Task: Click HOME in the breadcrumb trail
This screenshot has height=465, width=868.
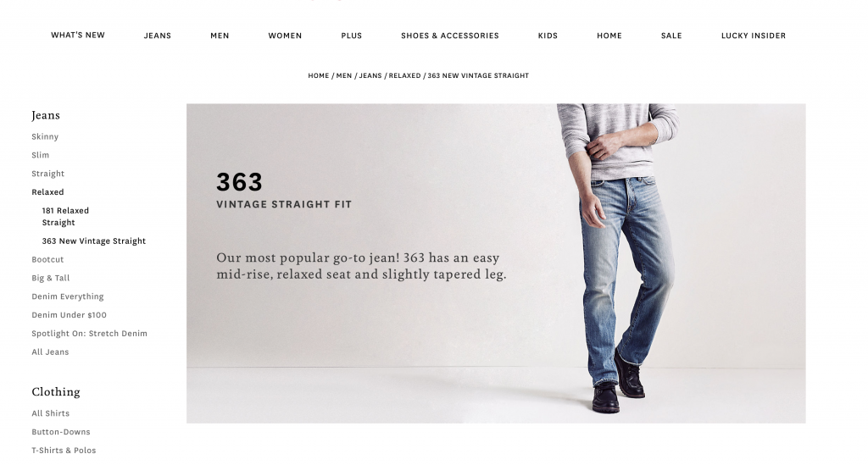Action: pos(319,75)
